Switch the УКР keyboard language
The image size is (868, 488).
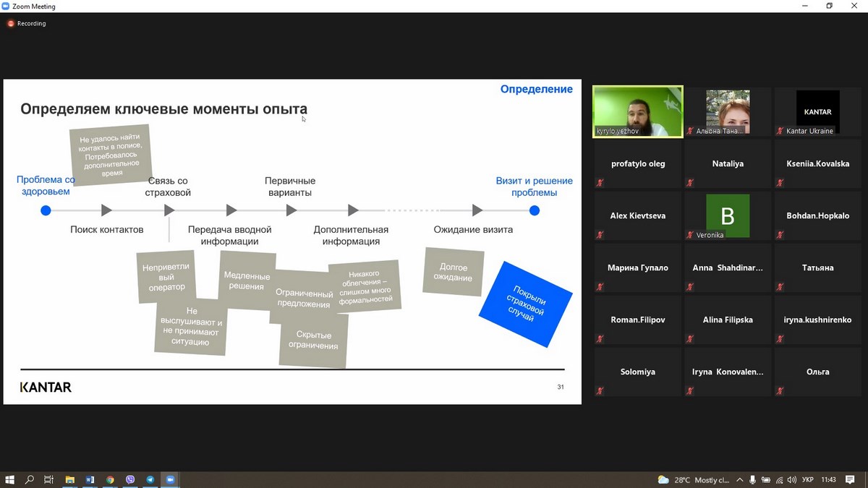click(808, 480)
